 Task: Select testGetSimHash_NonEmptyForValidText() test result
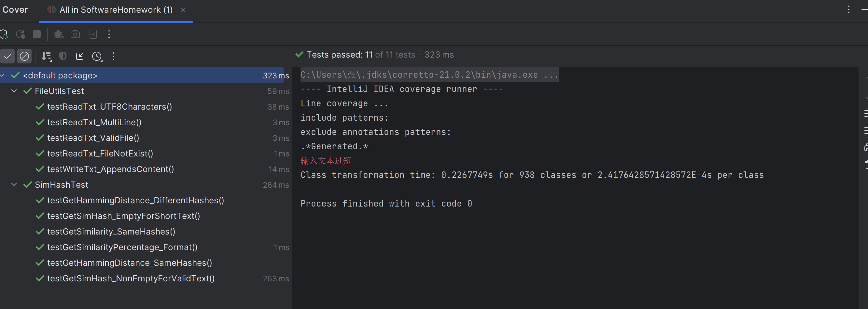click(131, 279)
